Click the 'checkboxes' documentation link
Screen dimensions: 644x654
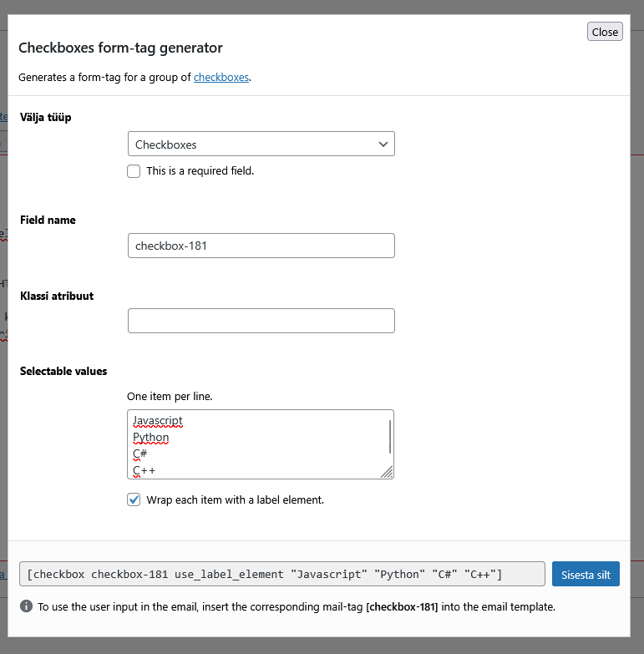pyautogui.click(x=221, y=78)
